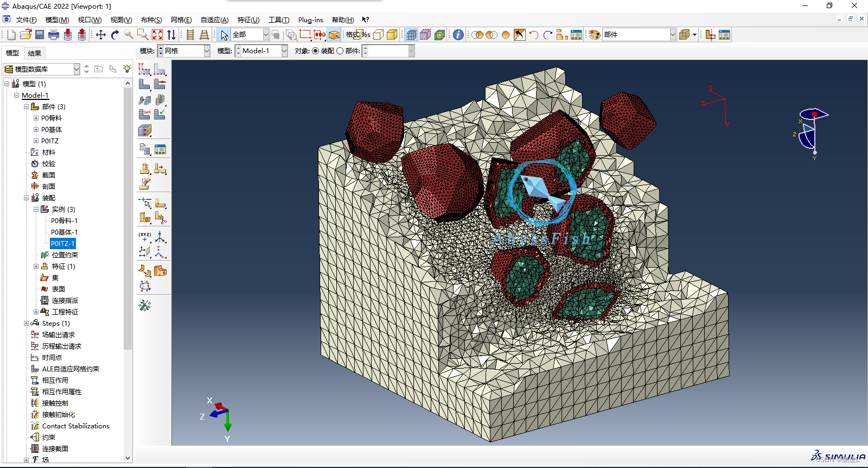This screenshot has height=468, width=868.
Task: Click the Auto-fit view icon
Action: [157, 35]
